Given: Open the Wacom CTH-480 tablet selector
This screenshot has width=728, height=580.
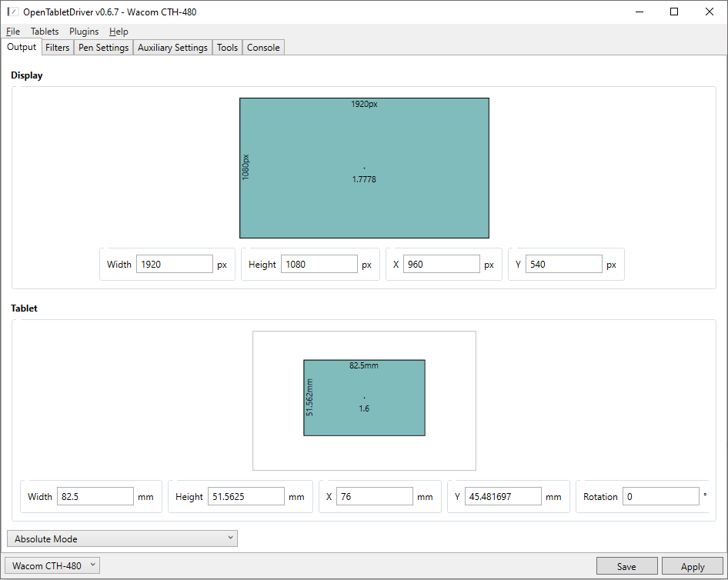Looking at the screenshot, I should [x=52, y=565].
